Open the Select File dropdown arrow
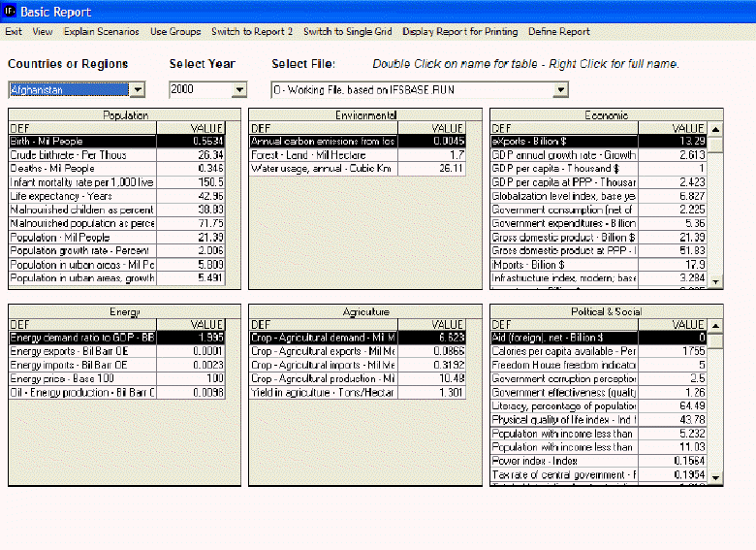 point(559,90)
